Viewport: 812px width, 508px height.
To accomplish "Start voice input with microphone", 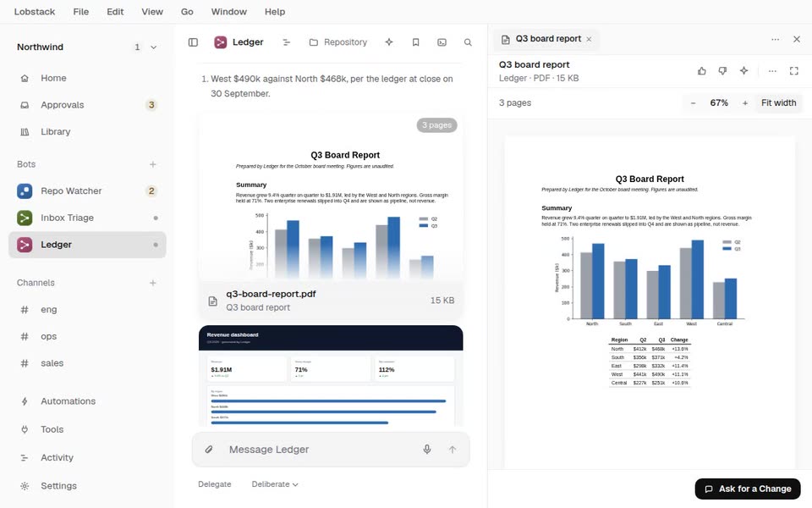I will click(x=426, y=450).
